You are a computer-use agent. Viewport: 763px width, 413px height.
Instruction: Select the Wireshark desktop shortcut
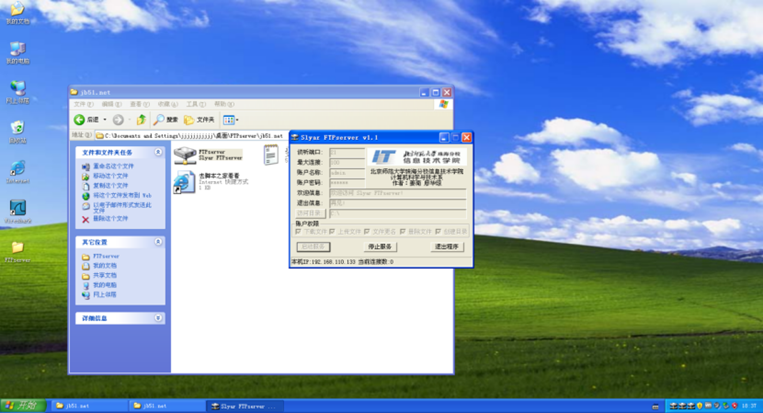click(x=18, y=212)
